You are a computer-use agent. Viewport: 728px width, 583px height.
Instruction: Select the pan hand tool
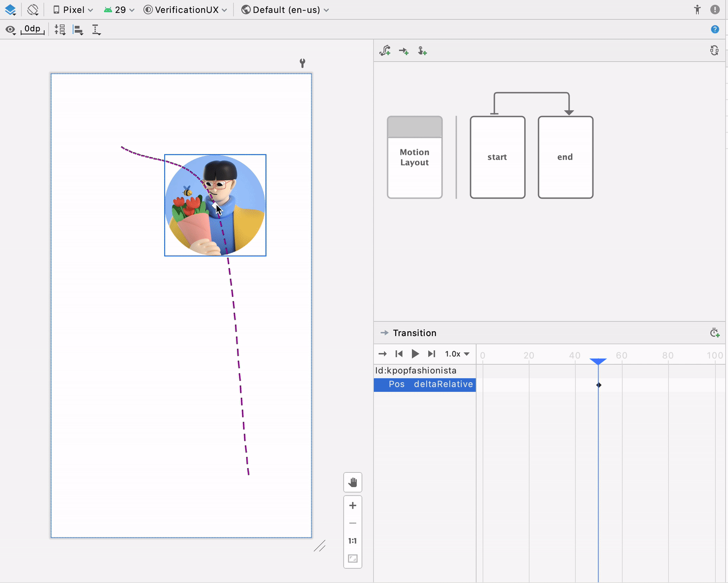[x=352, y=483]
